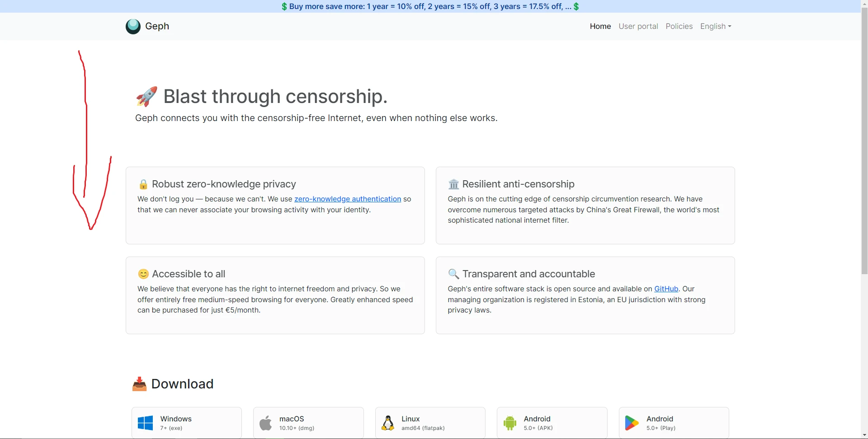Screen dimensions: 868x439
Task: Click the Google Play triangle icon
Action: (x=632, y=423)
